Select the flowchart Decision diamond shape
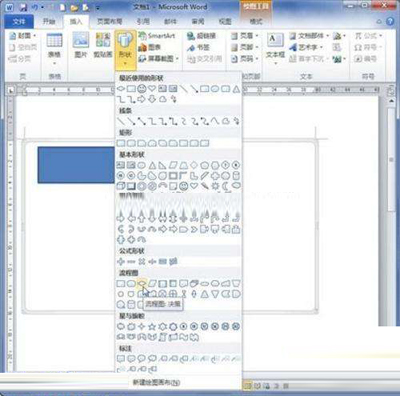Image resolution: width=400 pixels, height=396 pixels. [142, 283]
